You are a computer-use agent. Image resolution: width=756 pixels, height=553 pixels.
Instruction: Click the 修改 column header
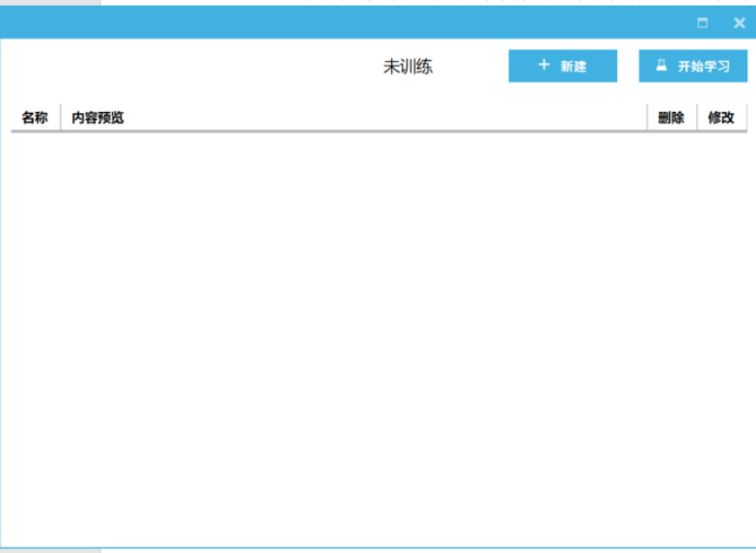(x=720, y=118)
